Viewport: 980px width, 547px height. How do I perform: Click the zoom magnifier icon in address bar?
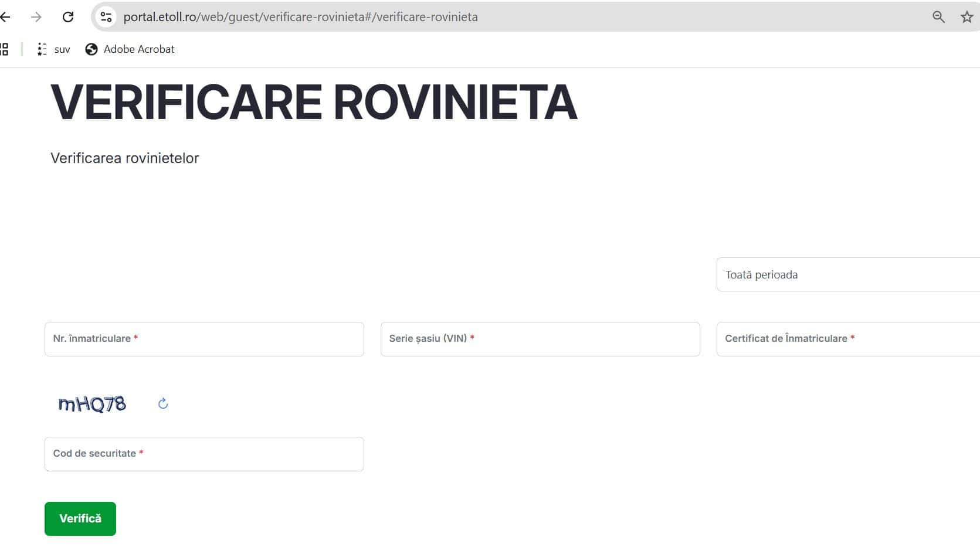click(938, 17)
